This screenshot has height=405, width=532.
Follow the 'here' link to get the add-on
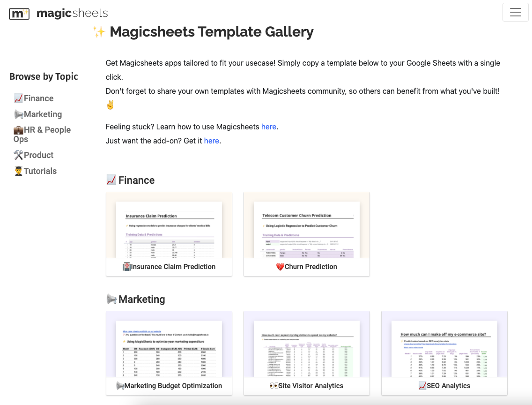click(x=211, y=141)
